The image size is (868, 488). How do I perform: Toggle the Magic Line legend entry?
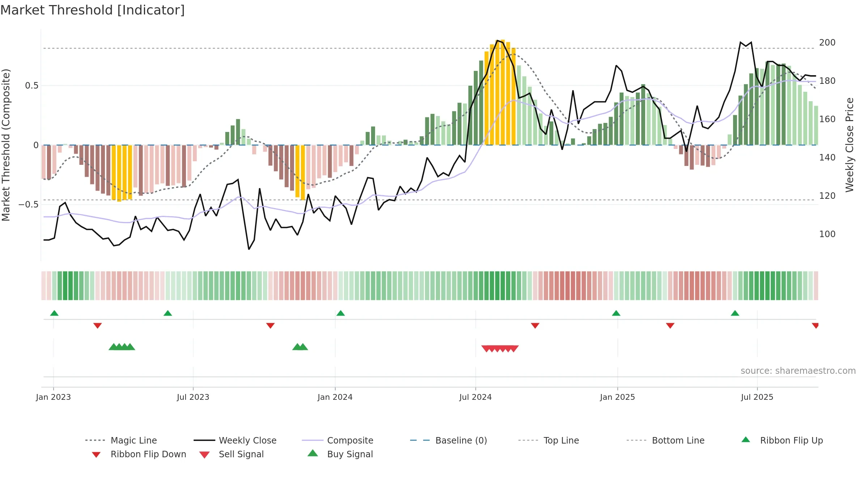click(121, 440)
